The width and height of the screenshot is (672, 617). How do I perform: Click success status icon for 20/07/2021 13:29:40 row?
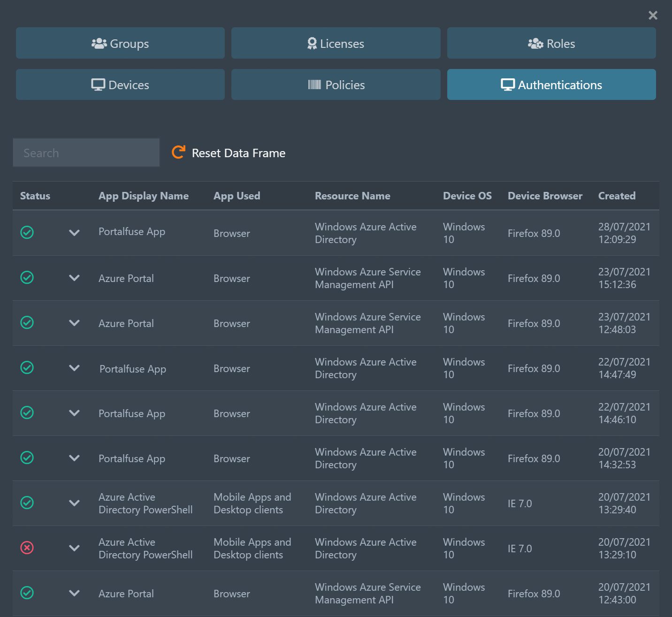(27, 503)
